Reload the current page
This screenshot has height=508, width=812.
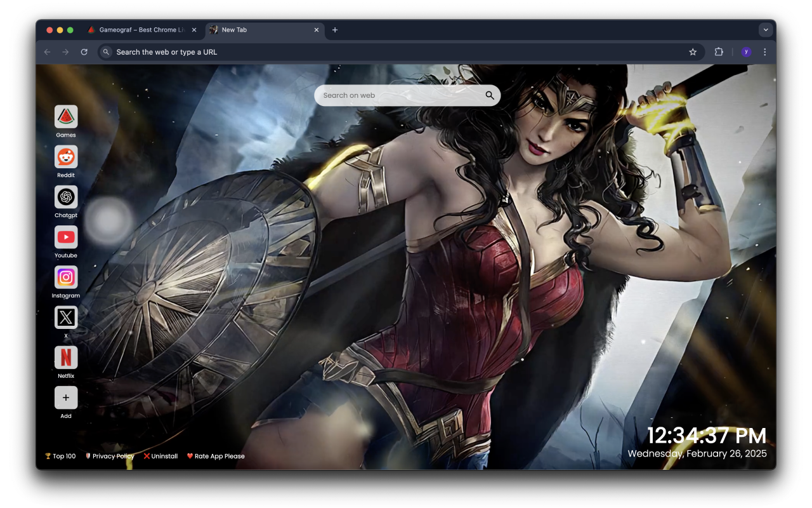click(84, 52)
